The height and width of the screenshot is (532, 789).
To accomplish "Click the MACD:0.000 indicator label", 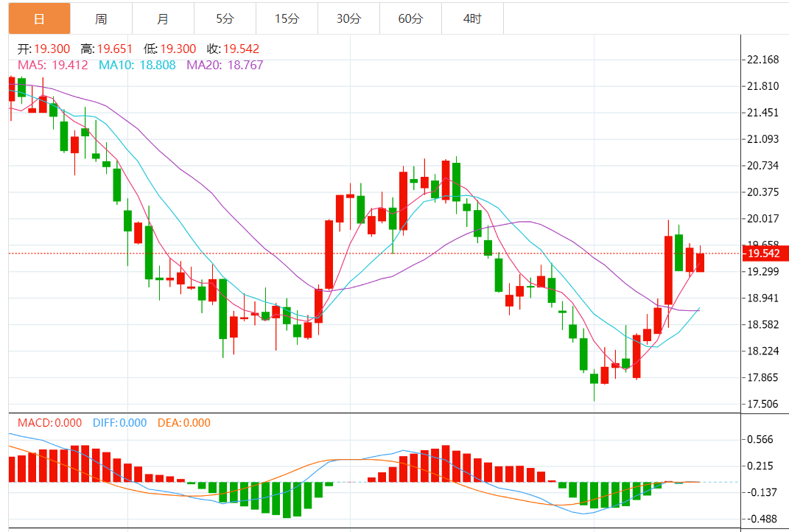I will [50, 423].
